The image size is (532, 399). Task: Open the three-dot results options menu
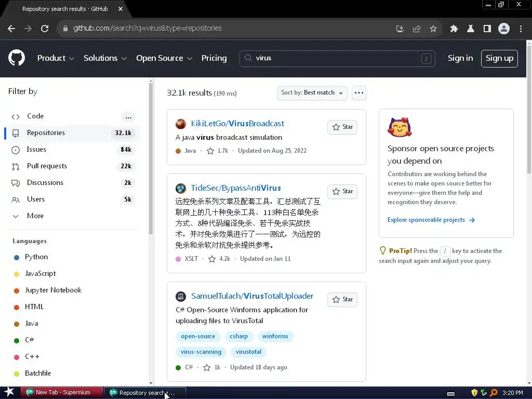click(359, 92)
